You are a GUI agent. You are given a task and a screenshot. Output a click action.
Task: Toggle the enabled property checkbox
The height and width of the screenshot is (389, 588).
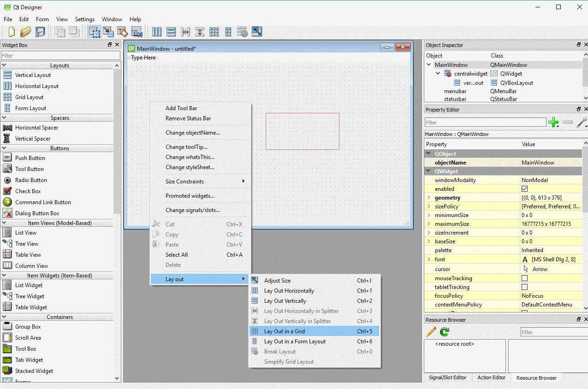(x=524, y=189)
